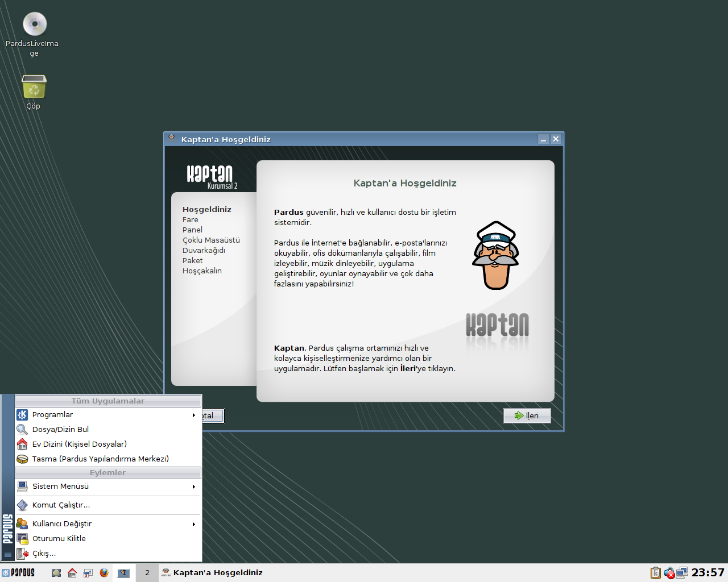This screenshot has height=582, width=728.
Task: Close the Kaptan'a Hoşgeldiniz window
Action: click(x=556, y=139)
